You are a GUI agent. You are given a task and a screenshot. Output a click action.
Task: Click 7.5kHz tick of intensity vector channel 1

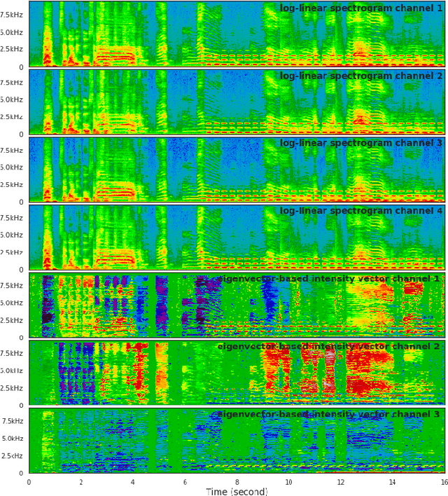[13, 286]
